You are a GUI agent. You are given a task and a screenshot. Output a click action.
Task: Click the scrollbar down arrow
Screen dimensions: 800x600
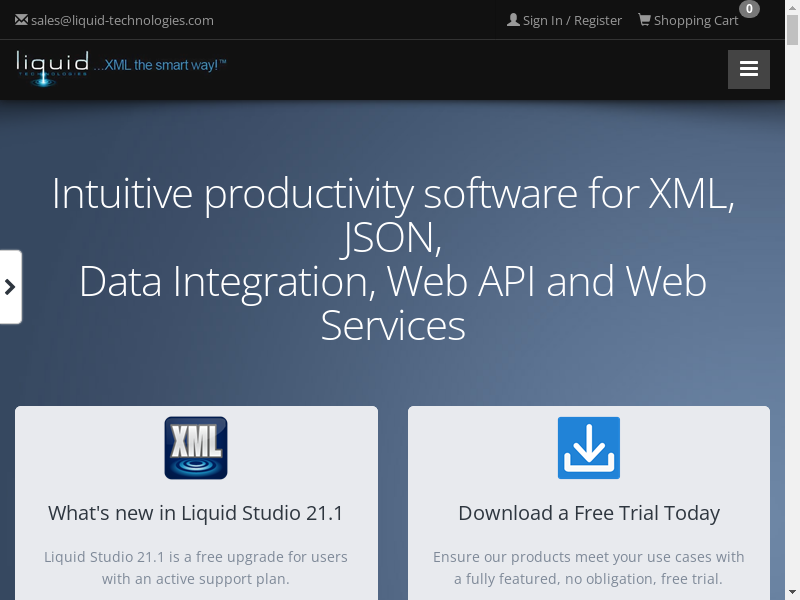[792, 593]
